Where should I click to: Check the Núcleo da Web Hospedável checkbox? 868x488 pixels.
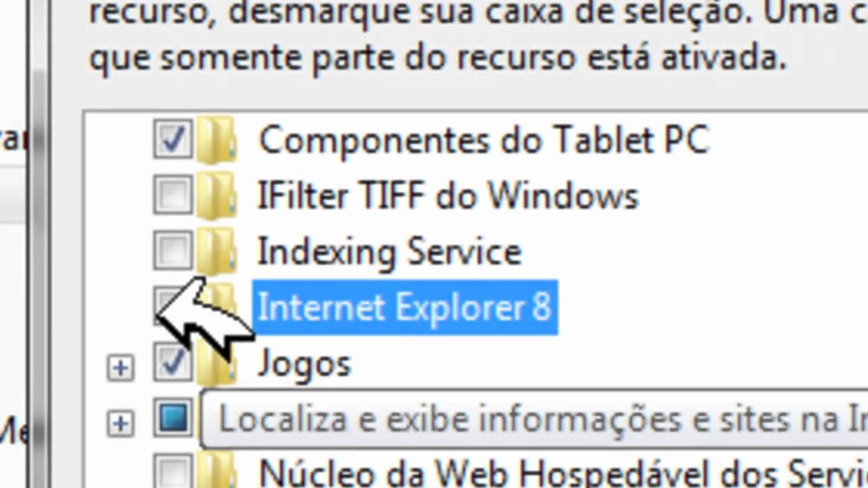[173, 472]
